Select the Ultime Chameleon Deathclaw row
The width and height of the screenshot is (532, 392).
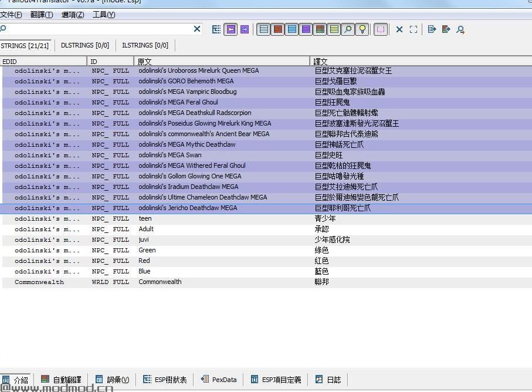(x=267, y=197)
